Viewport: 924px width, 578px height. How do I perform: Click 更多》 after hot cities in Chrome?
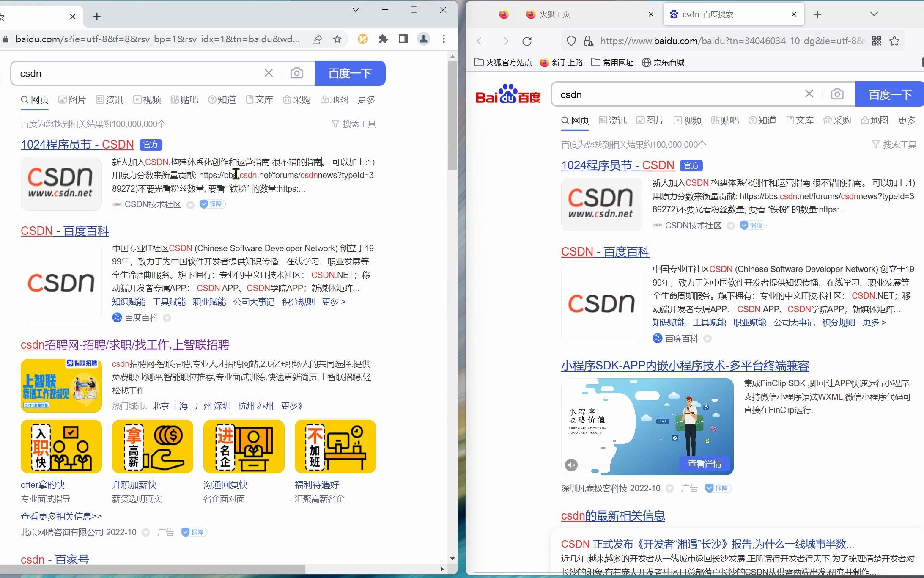point(292,406)
